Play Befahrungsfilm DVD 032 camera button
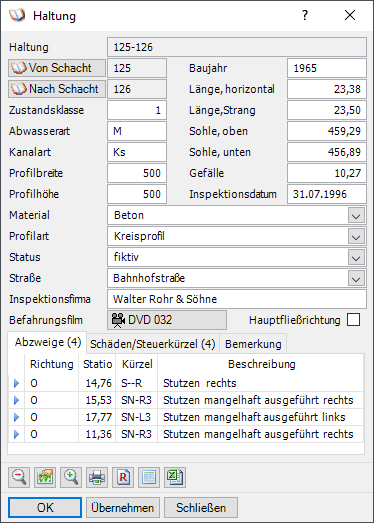Screen dimensions: 374x523 coord(167,320)
